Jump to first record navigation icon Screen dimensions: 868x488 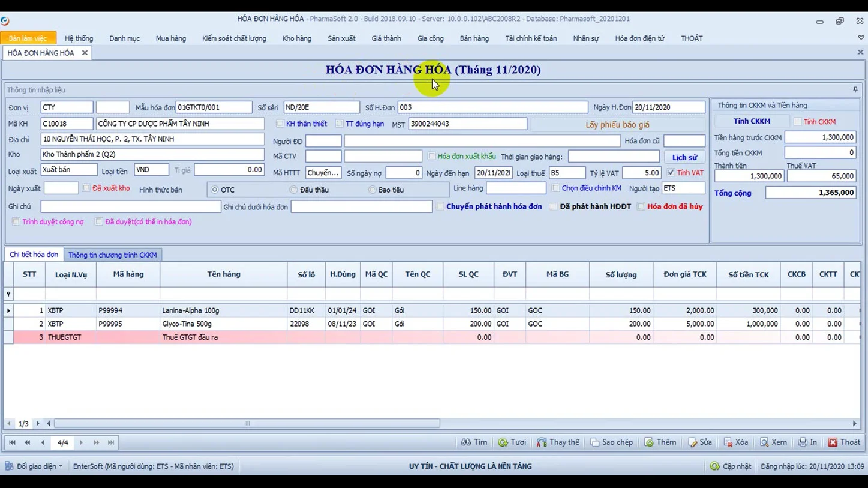[x=12, y=442]
